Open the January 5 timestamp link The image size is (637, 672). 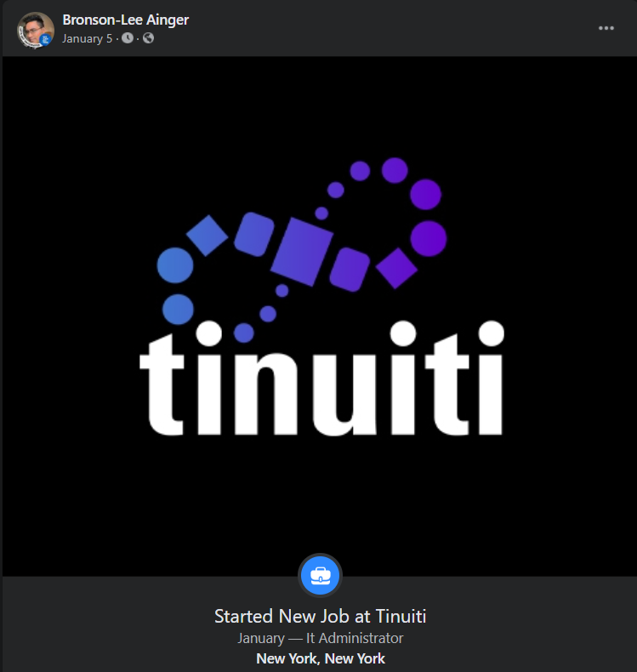pyautogui.click(x=87, y=38)
